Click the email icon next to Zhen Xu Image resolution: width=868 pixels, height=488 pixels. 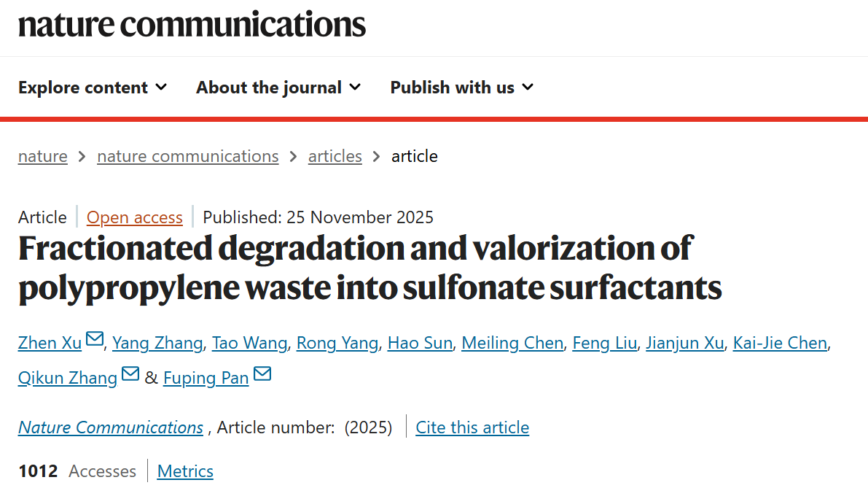95,340
